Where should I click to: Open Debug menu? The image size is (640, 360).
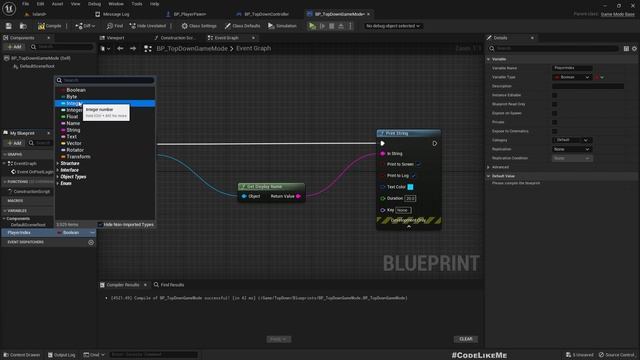coord(94,4)
